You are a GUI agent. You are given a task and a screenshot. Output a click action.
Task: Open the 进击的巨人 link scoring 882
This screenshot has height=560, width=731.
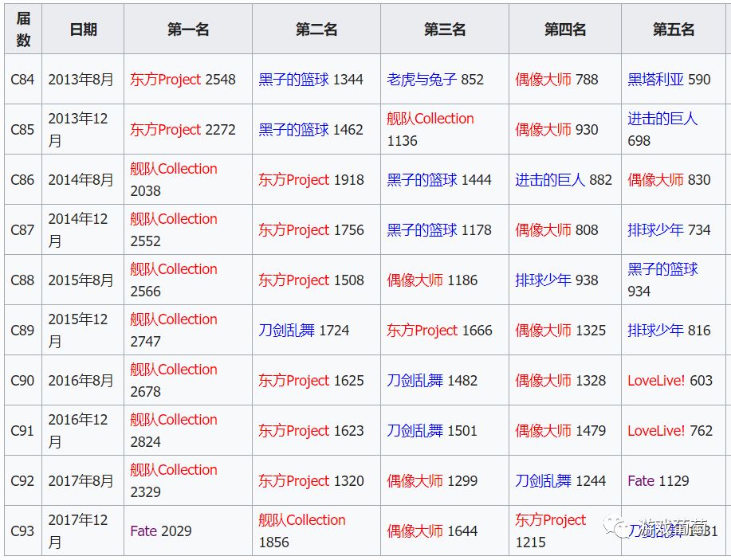click(x=550, y=180)
